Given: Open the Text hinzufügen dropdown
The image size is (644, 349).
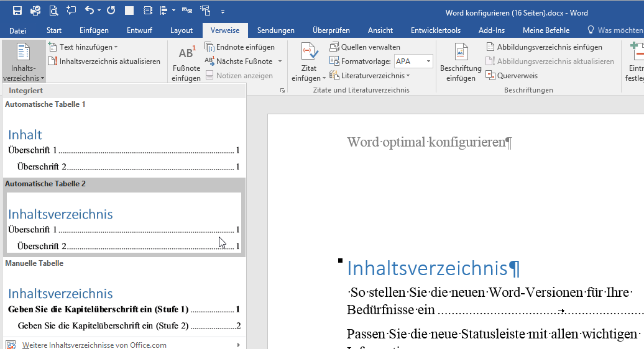Looking at the screenshot, I should coord(83,47).
